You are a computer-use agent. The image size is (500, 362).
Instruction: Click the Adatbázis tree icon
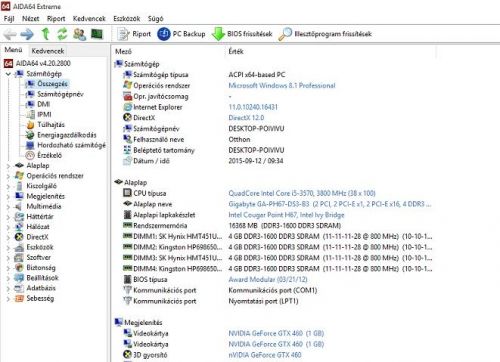coord(19,288)
